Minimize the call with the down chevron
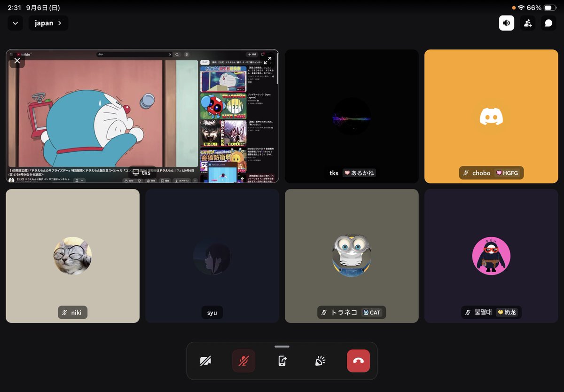The width and height of the screenshot is (564, 392). coord(15,23)
